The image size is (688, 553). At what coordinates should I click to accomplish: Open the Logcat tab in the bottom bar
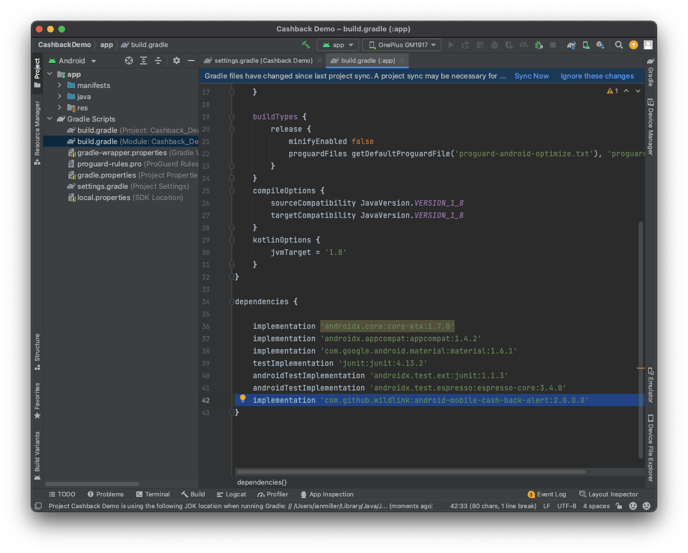click(231, 494)
